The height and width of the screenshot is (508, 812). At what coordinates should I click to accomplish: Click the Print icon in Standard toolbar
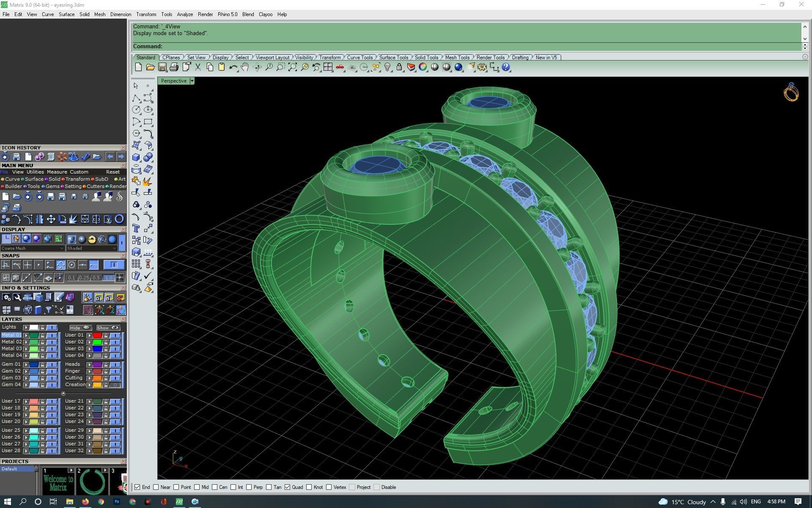(x=174, y=67)
